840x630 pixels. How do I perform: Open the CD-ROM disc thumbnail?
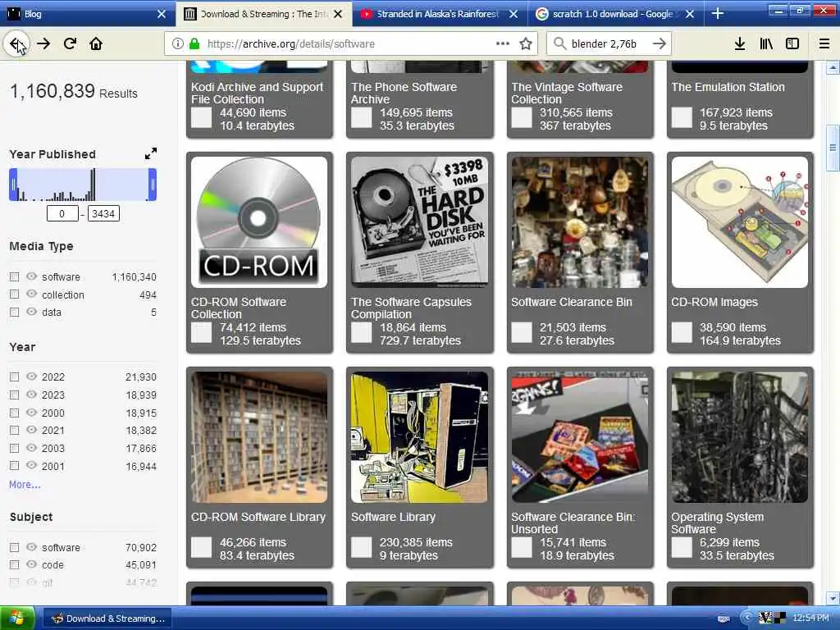[258, 221]
